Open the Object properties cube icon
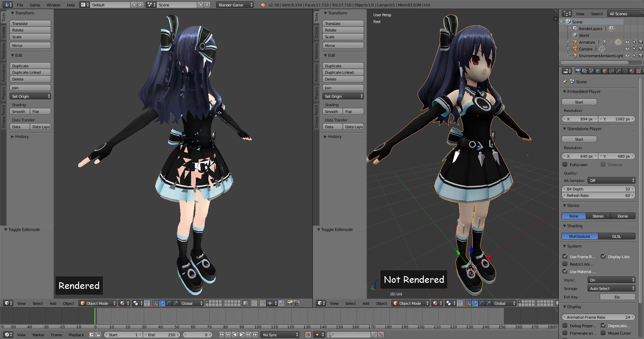Image resolution: width=644 pixels, height=339 pixels. (605, 71)
